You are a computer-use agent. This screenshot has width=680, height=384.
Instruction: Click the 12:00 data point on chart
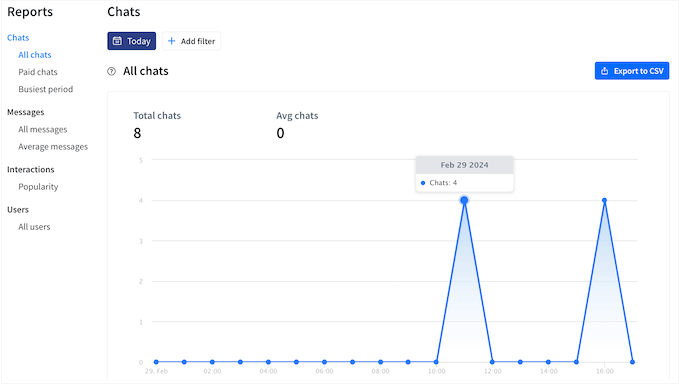click(x=492, y=362)
